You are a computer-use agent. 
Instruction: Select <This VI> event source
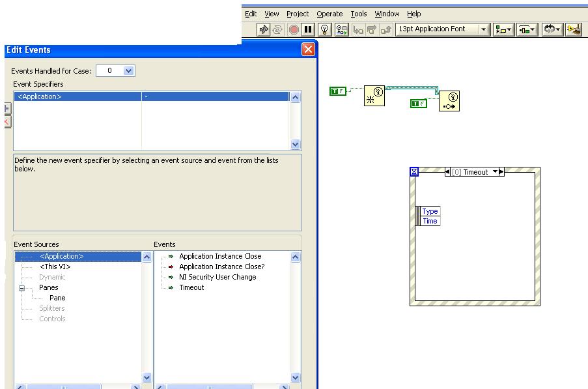pyautogui.click(x=55, y=267)
